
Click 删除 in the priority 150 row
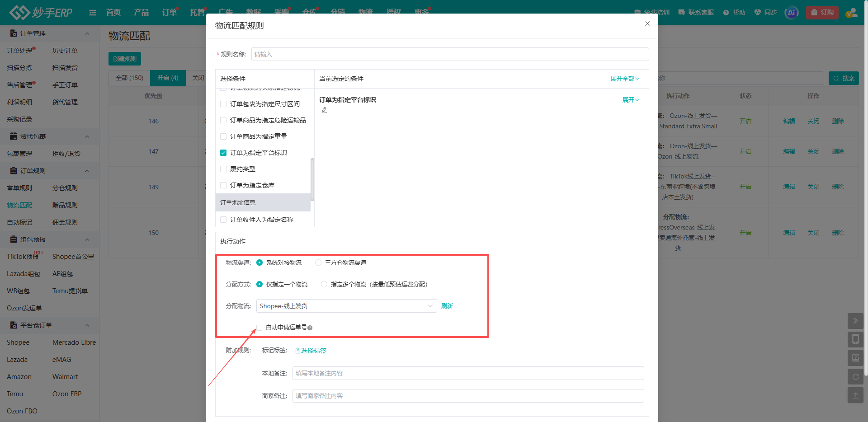(x=838, y=233)
